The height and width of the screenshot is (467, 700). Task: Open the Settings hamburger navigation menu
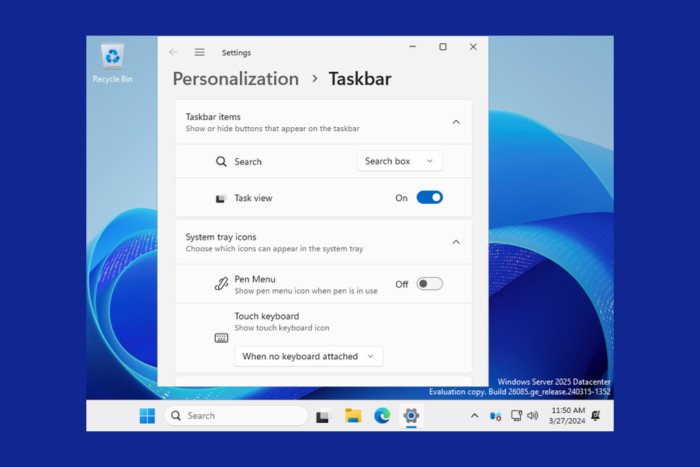[x=200, y=52]
